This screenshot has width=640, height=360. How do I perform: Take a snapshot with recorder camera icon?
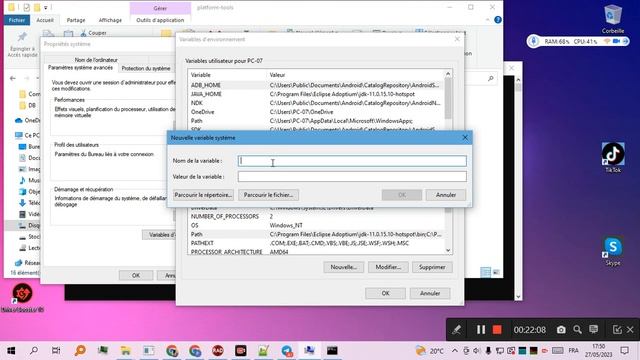coord(561,329)
